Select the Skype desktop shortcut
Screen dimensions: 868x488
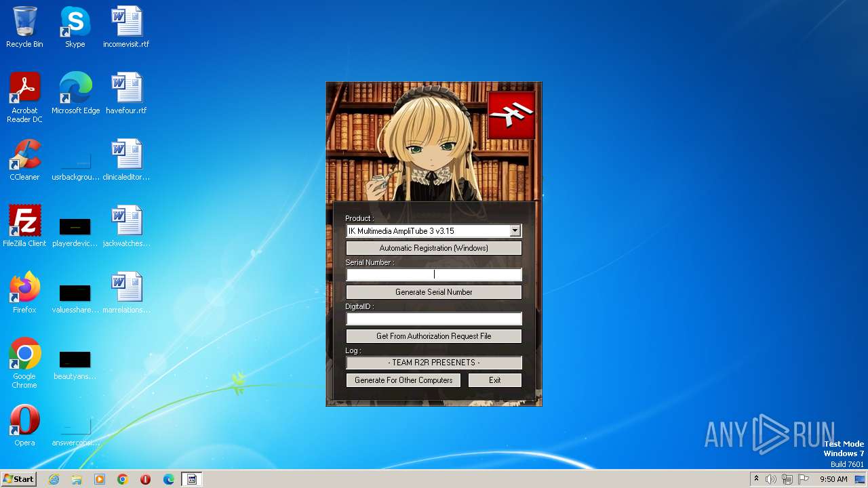[75, 27]
